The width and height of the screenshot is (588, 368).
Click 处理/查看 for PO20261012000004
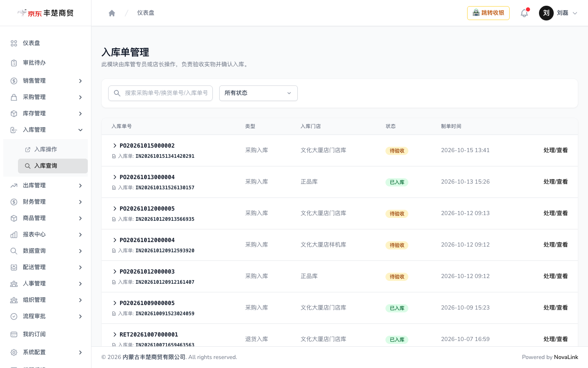click(555, 245)
